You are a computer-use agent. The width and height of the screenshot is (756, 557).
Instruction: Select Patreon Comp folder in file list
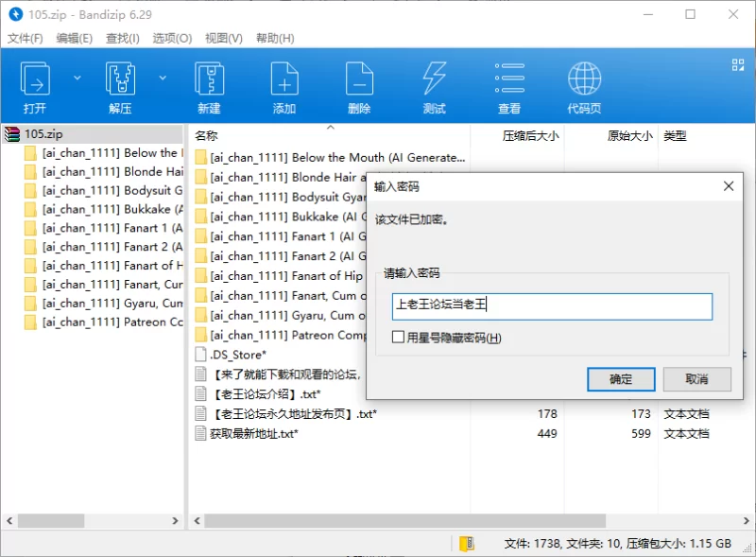[281, 336]
